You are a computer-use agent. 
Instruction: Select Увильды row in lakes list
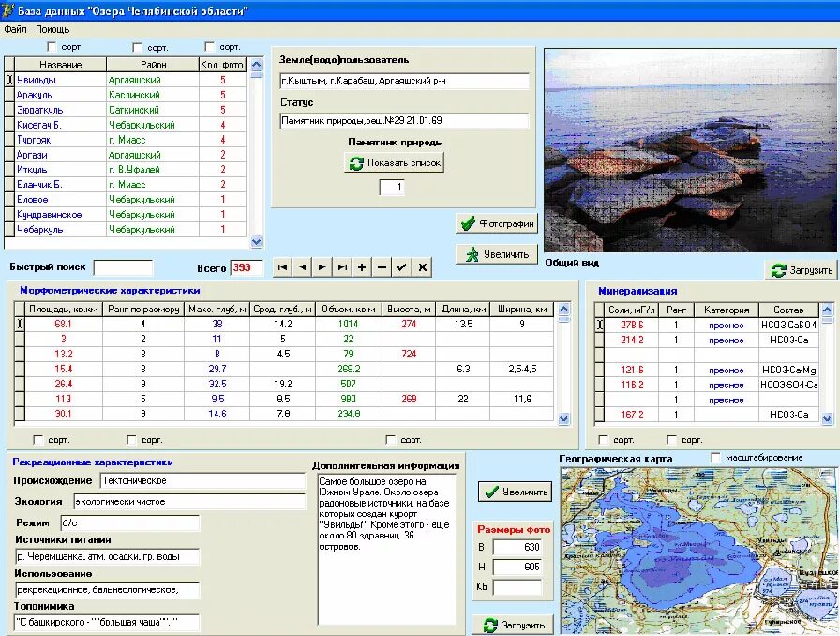125,80
